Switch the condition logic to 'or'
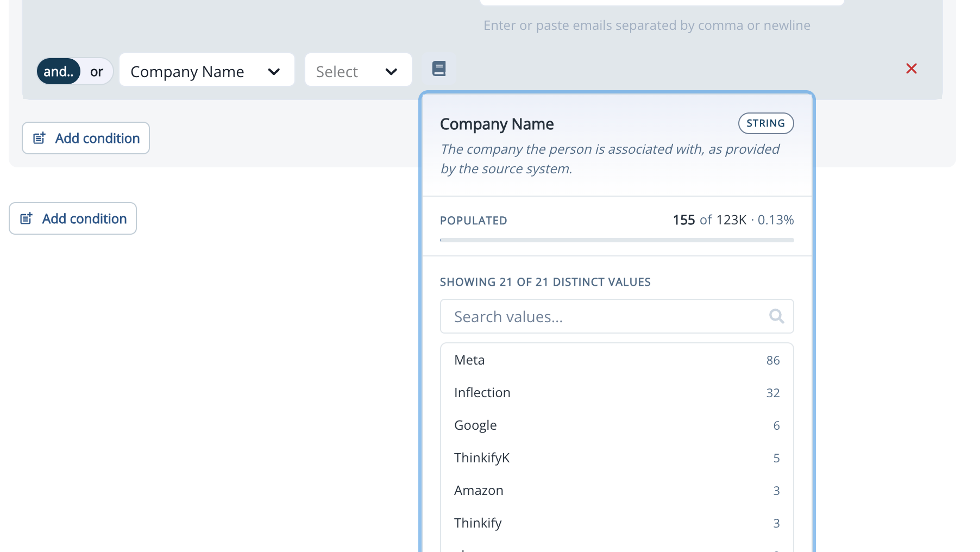The height and width of the screenshot is (552, 980). click(97, 71)
